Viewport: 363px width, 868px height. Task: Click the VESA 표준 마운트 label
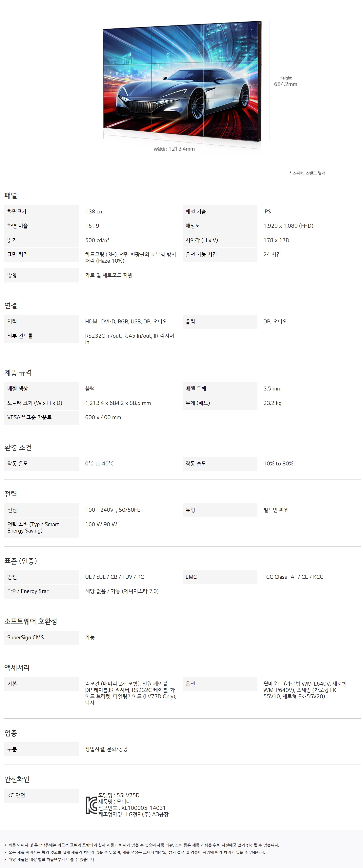[29, 417]
